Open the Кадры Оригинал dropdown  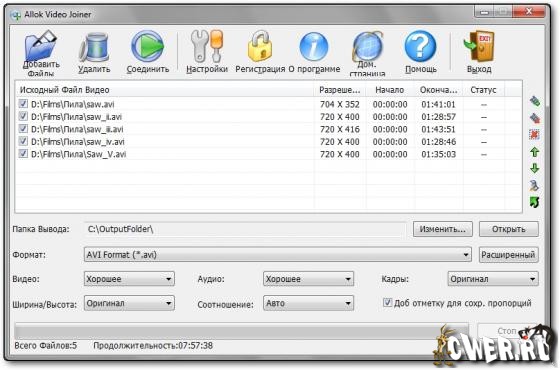[493, 279]
